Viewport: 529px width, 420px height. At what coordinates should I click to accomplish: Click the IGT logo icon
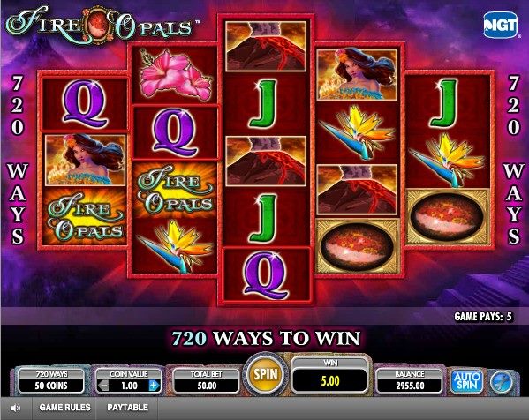tap(501, 25)
